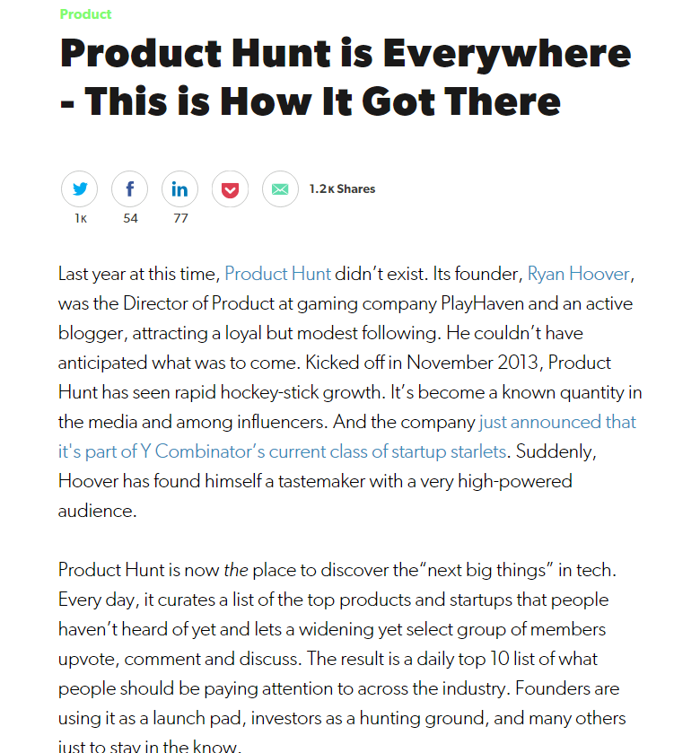The image size is (700, 753).
Task: Click the LinkedIn "in" share icon
Action: tap(179, 188)
